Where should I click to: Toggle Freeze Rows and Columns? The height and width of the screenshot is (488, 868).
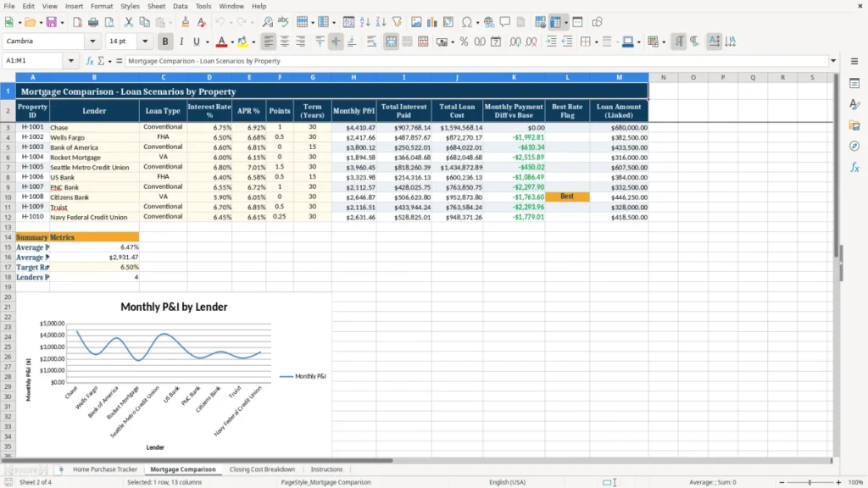click(x=556, y=22)
